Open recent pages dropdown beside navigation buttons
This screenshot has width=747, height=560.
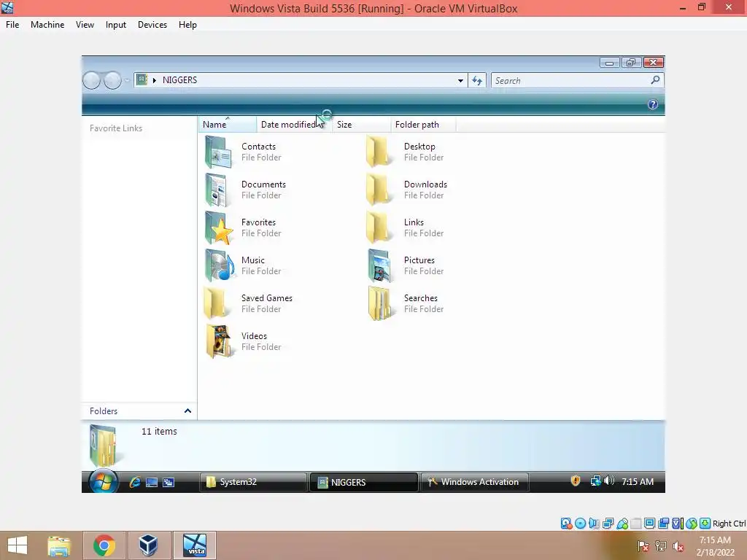pyautogui.click(x=127, y=80)
